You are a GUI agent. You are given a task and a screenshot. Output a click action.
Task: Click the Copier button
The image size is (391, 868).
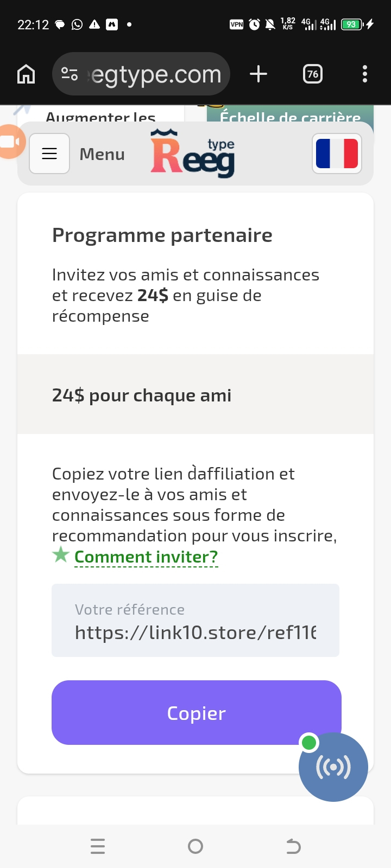197,713
